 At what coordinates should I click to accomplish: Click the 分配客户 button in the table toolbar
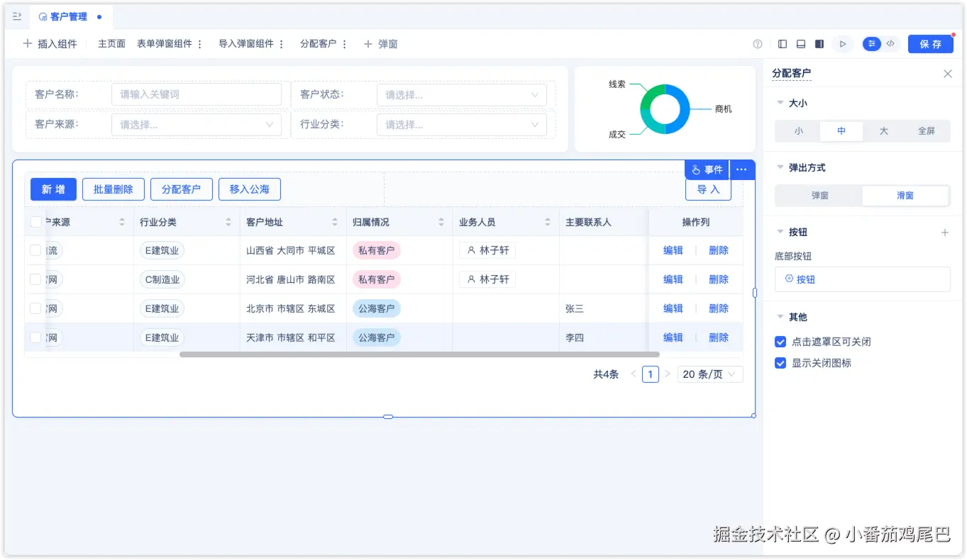182,189
